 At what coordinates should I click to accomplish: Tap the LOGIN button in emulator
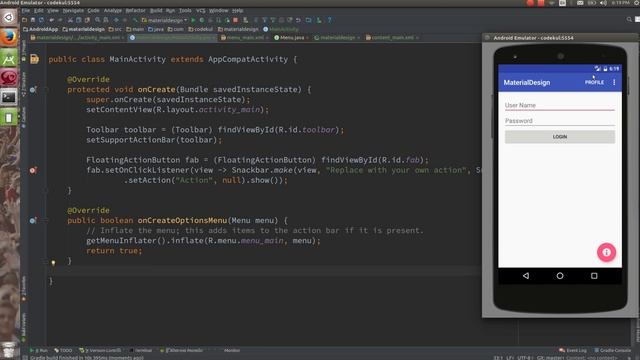[x=560, y=137]
